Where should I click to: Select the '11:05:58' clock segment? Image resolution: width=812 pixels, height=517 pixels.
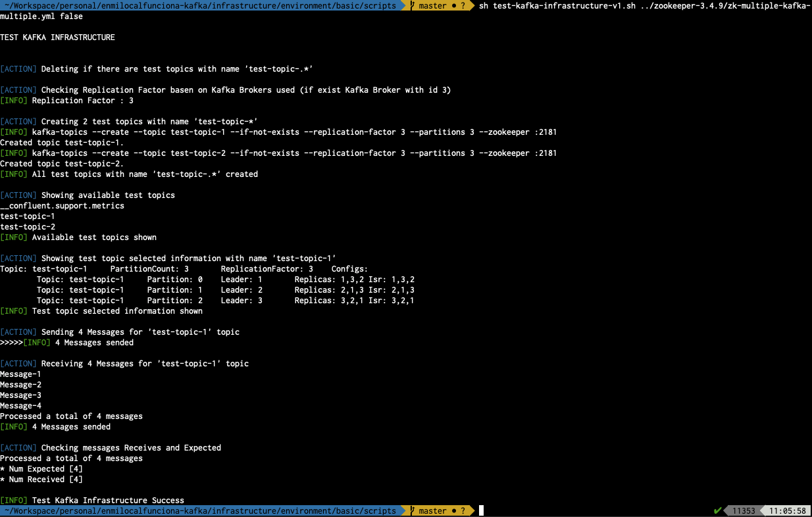(788, 511)
